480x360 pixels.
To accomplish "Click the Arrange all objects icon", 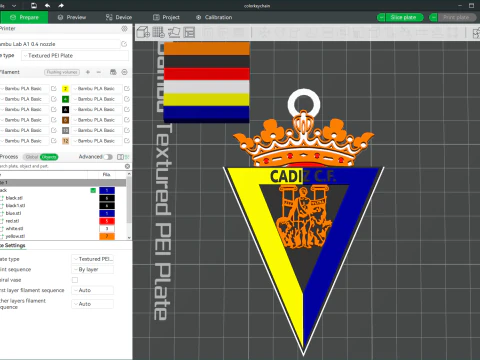I will [189, 32].
